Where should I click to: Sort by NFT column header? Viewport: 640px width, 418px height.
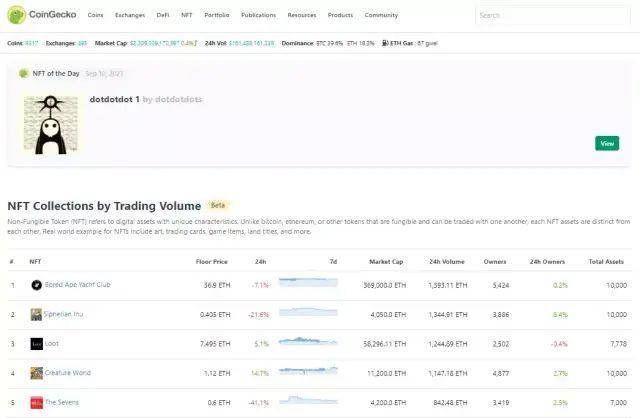pyautogui.click(x=35, y=262)
